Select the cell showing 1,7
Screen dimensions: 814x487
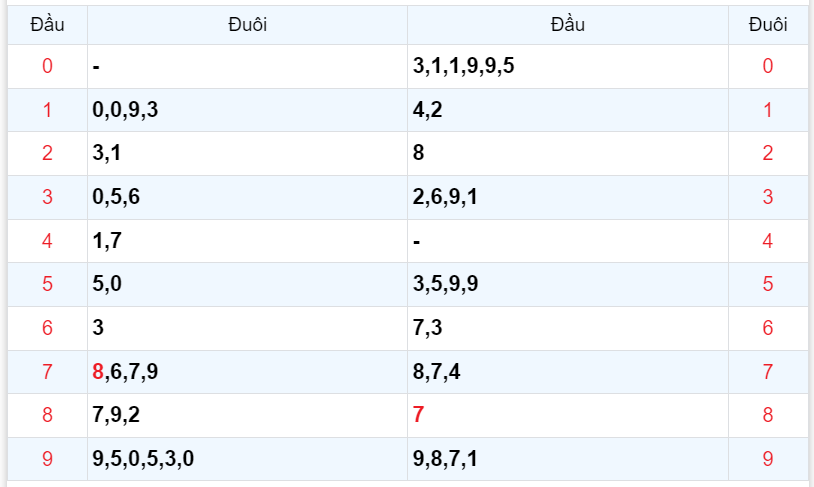coord(107,241)
